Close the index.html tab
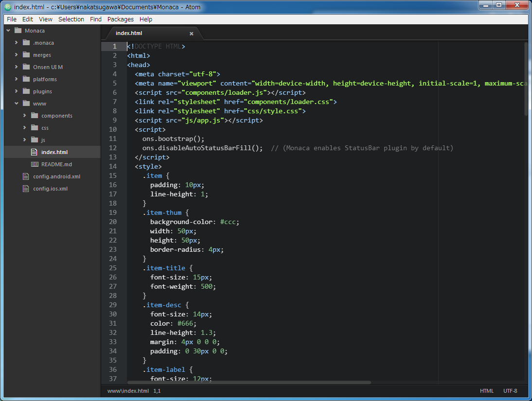Screen dimensions: 532x401 point(191,34)
